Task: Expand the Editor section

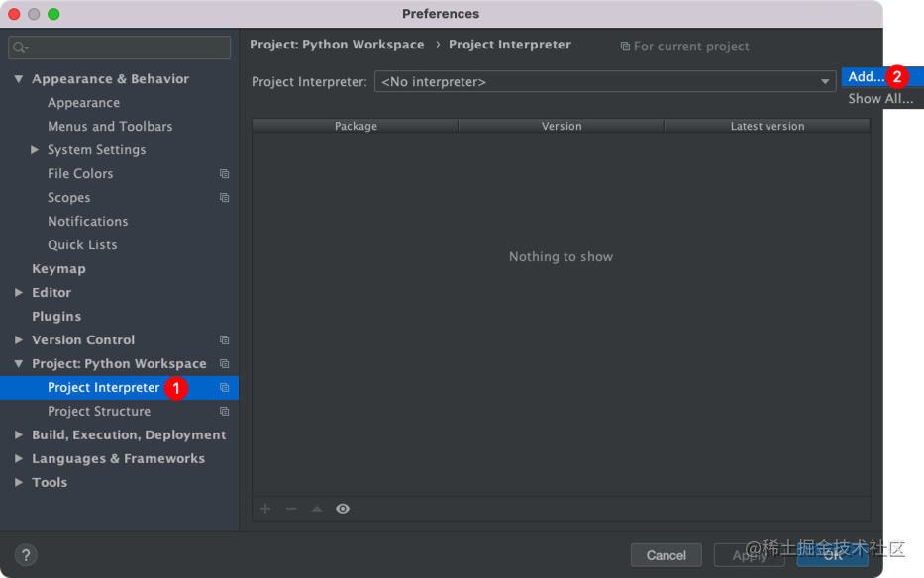Action: coord(17,292)
